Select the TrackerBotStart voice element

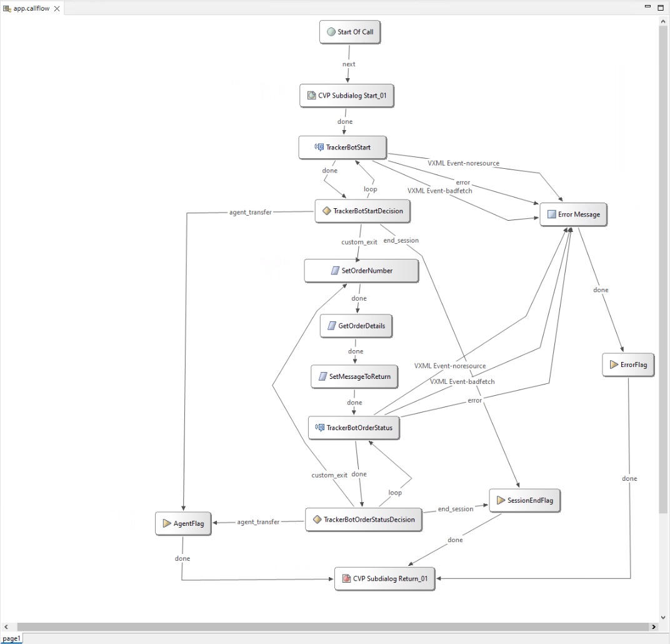click(x=343, y=148)
